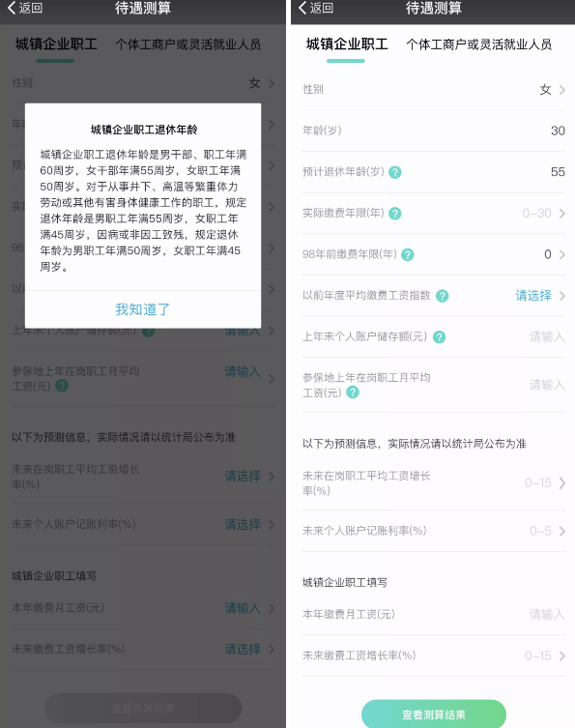Screen dimensions: 575x728
Task: Expand 实际缴费年限 0-30 chevron in right screen
Action: pyautogui.click(x=562, y=214)
